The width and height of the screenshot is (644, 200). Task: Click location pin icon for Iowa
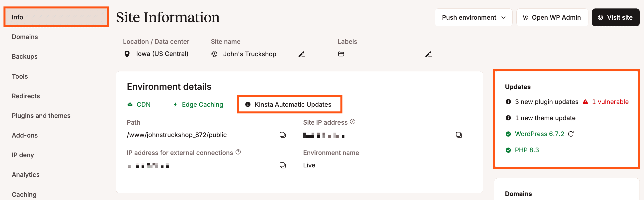tap(127, 54)
